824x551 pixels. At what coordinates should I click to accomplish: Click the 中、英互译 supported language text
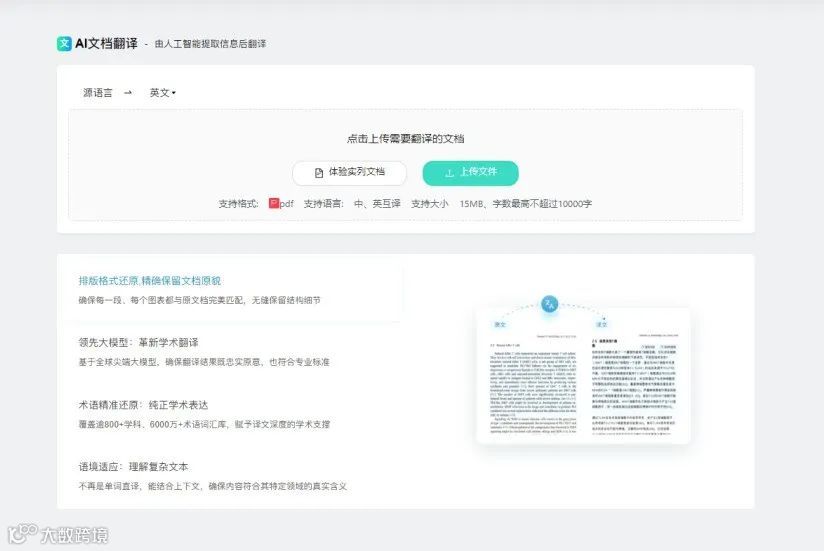coord(377,204)
